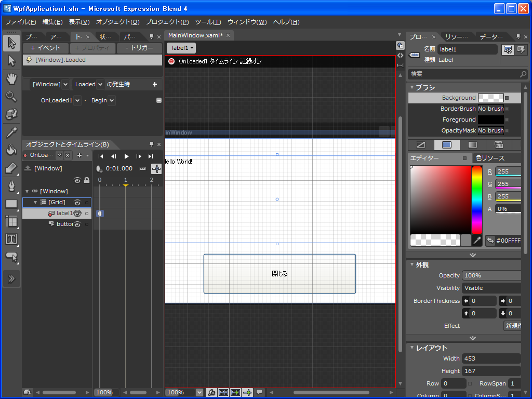The height and width of the screenshot is (399, 532).
Task: Toggle annotations display on artboard
Action: [x=259, y=393]
